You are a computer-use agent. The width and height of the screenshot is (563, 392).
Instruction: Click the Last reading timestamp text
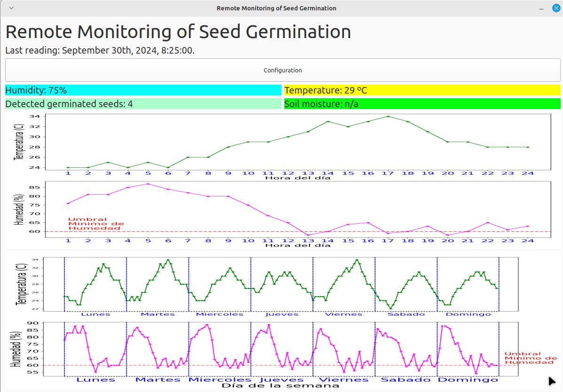pos(100,50)
